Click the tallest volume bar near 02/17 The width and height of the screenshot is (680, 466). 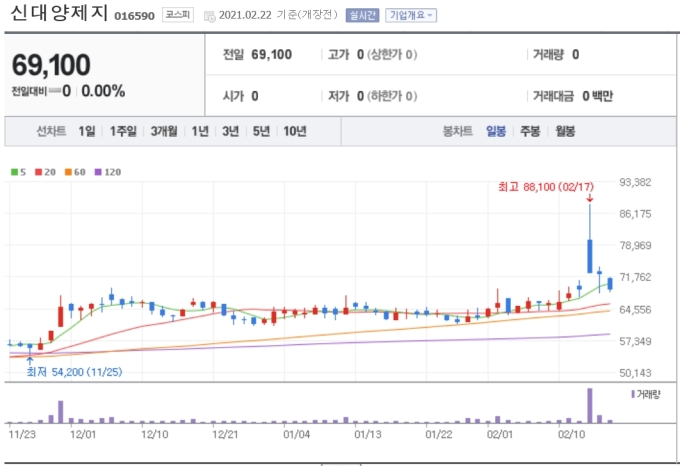(590, 406)
